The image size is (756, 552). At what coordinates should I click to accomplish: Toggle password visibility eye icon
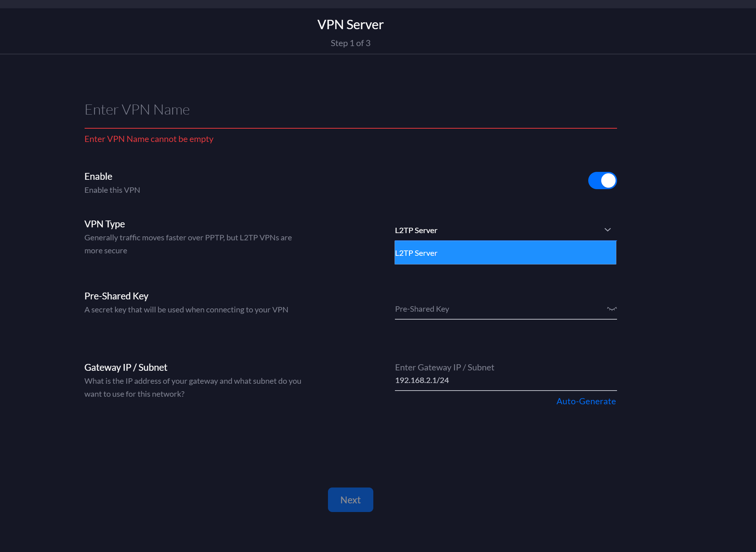pos(611,309)
